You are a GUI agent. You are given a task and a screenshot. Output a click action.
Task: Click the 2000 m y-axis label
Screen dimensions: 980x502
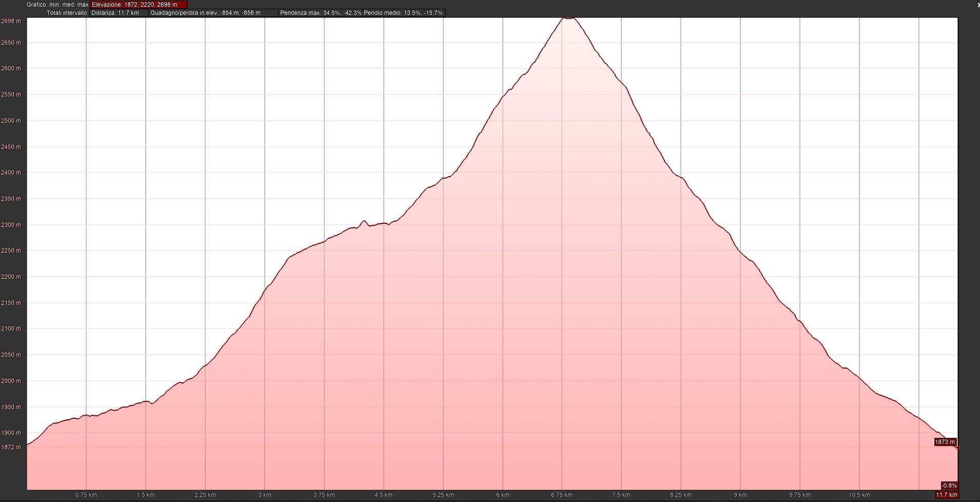point(11,381)
